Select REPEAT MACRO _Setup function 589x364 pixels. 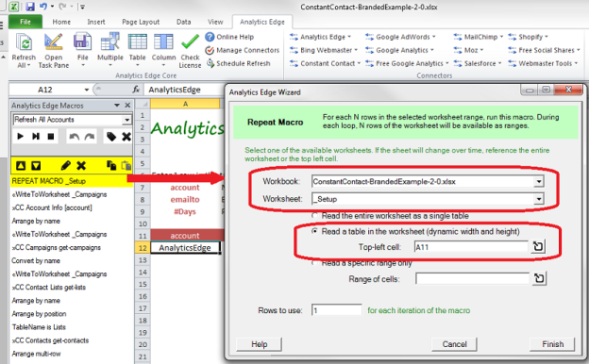(72, 181)
